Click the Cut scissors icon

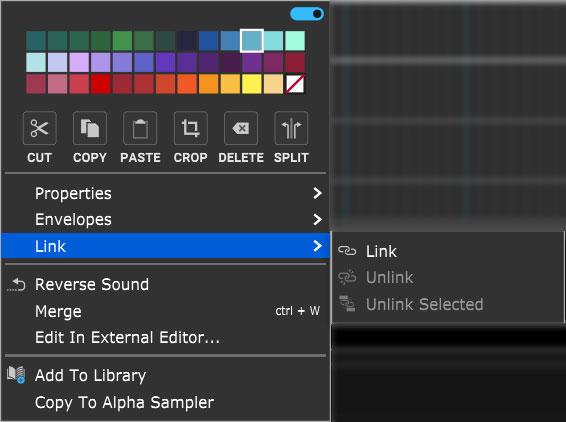point(39,128)
